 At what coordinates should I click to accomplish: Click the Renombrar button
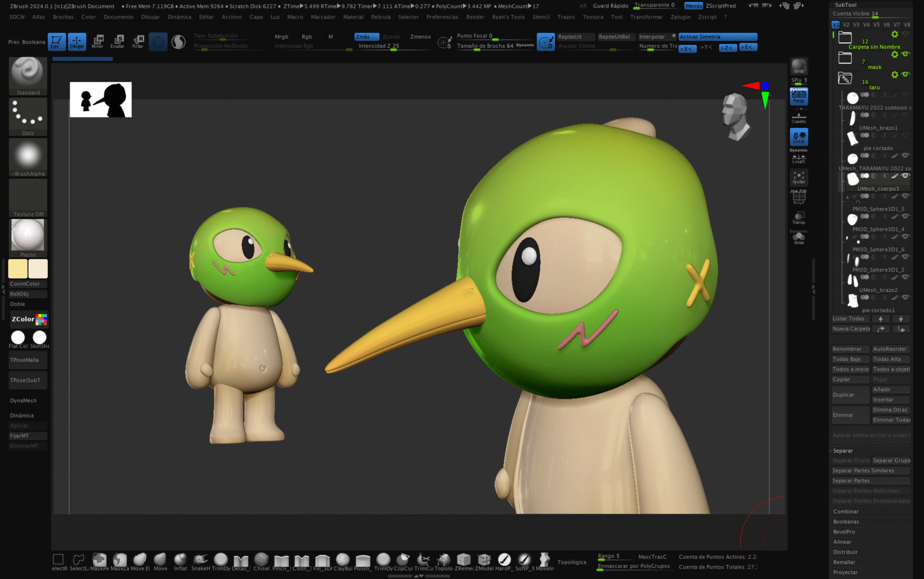coord(850,349)
